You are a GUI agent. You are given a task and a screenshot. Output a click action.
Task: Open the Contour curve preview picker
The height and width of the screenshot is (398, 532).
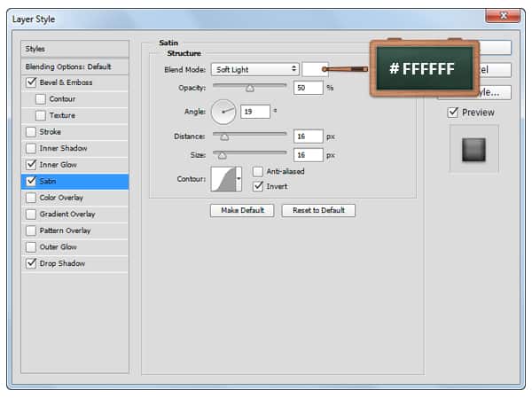pos(222,179)
